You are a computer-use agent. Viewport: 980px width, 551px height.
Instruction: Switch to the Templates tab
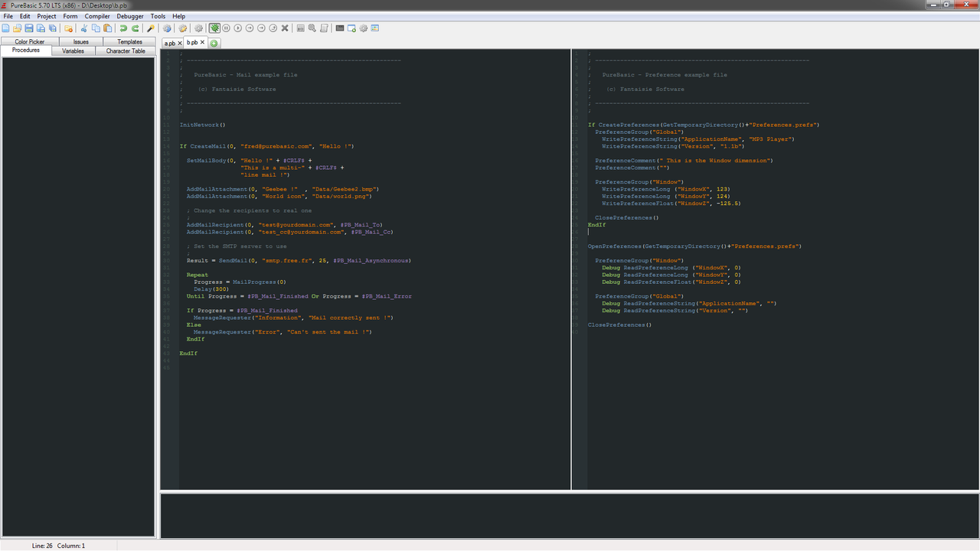(x=129, y=42)
